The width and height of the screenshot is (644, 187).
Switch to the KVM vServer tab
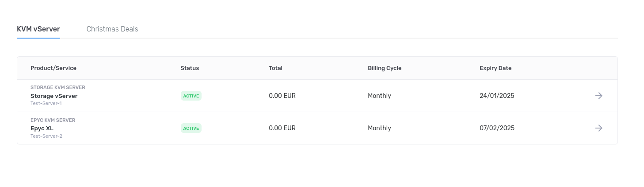tap(38, 29)
